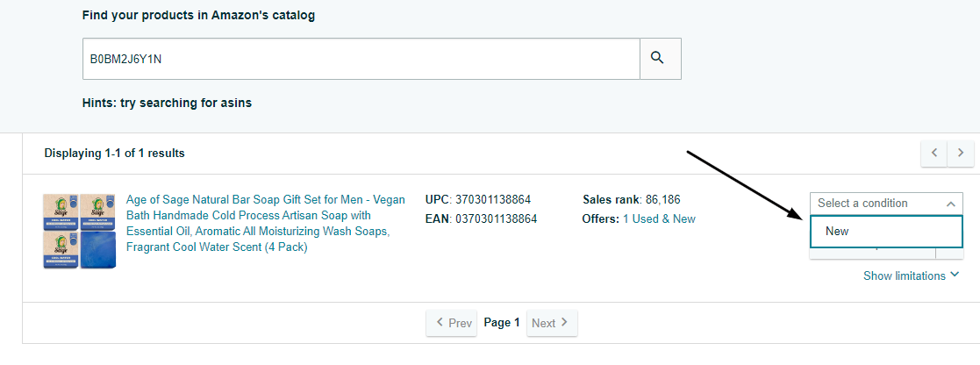
Task: Go to next results using top-right arrow
Action: (x=962, y=153)
